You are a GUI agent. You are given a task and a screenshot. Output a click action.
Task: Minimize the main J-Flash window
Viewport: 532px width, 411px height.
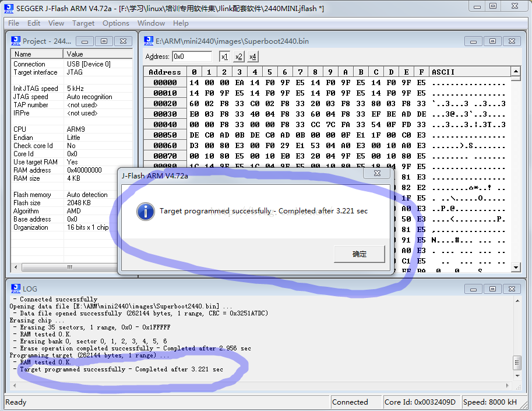477,6
